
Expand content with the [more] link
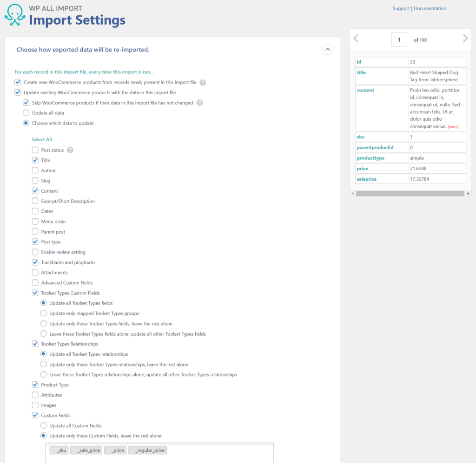453,127
